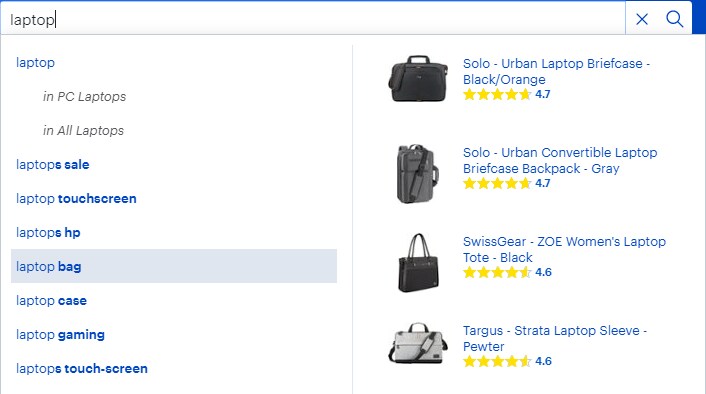Click into the laptop search field
Screen dimensions: 706x394
pos(313,19)
